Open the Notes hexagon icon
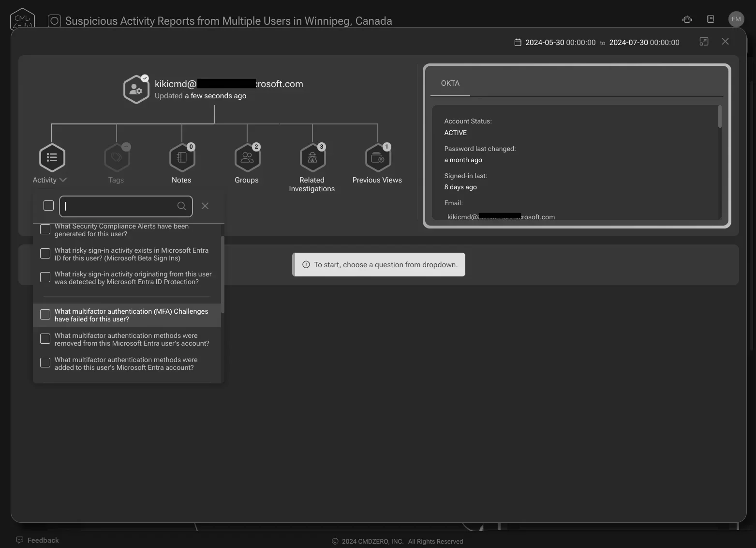The height and width of the screenshot is (548, 756). [x=182, y=157]
